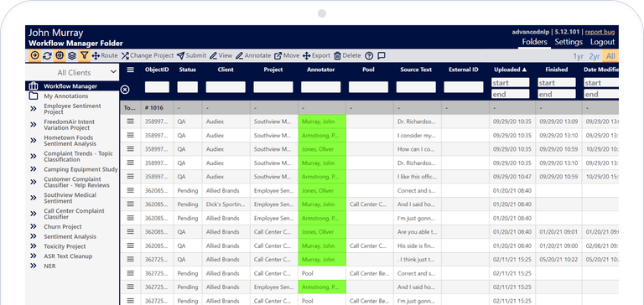Click the Change Project shuffle icon

pyautogui.click(x=125, y=56)
